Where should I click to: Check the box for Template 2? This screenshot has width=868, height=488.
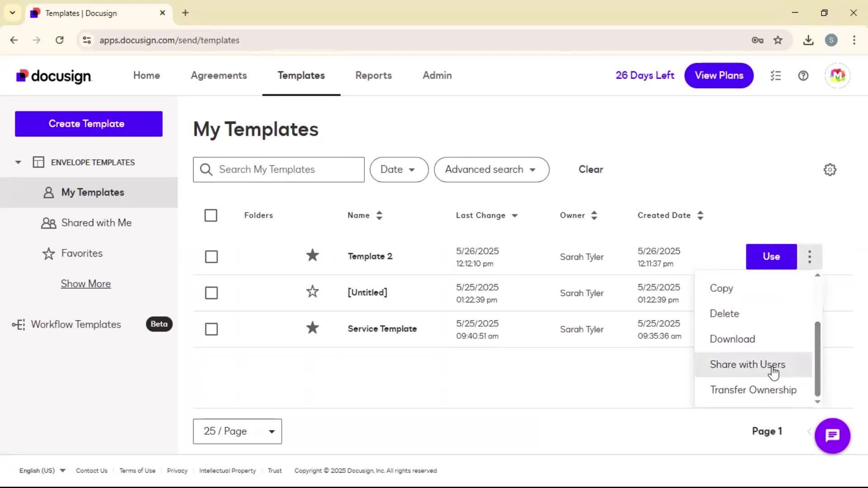tap(211, 257)
